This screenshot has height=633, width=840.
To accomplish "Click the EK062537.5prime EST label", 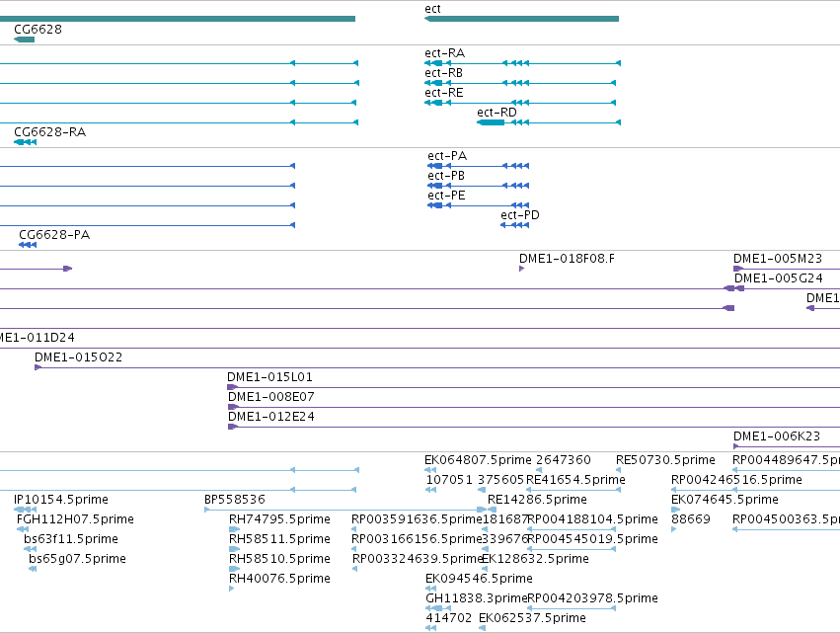I will click(x=532, y=618).
